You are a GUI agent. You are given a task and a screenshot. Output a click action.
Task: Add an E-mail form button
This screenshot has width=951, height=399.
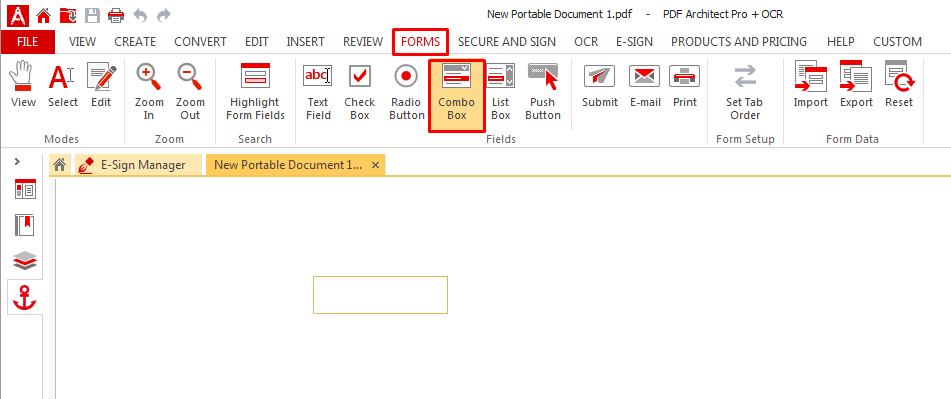pyautogui.click(x=645, y=86)
